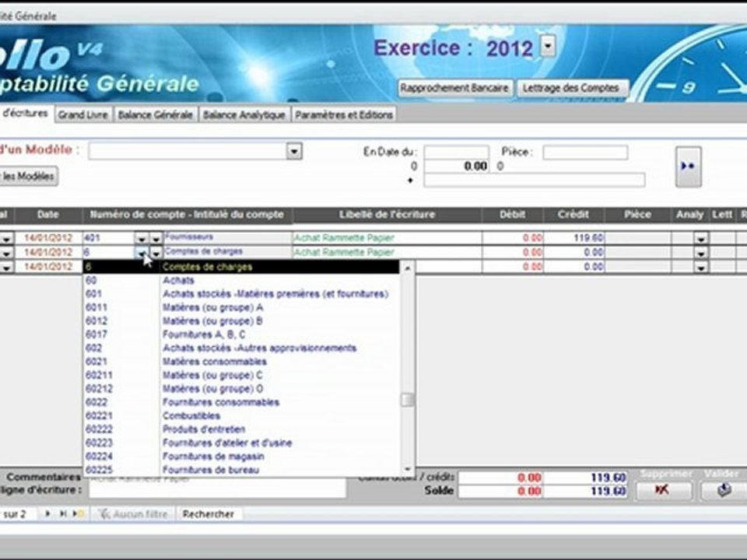Click account list scrollbar up arrow
Screen dimensions: 747x560
(407, 268)
